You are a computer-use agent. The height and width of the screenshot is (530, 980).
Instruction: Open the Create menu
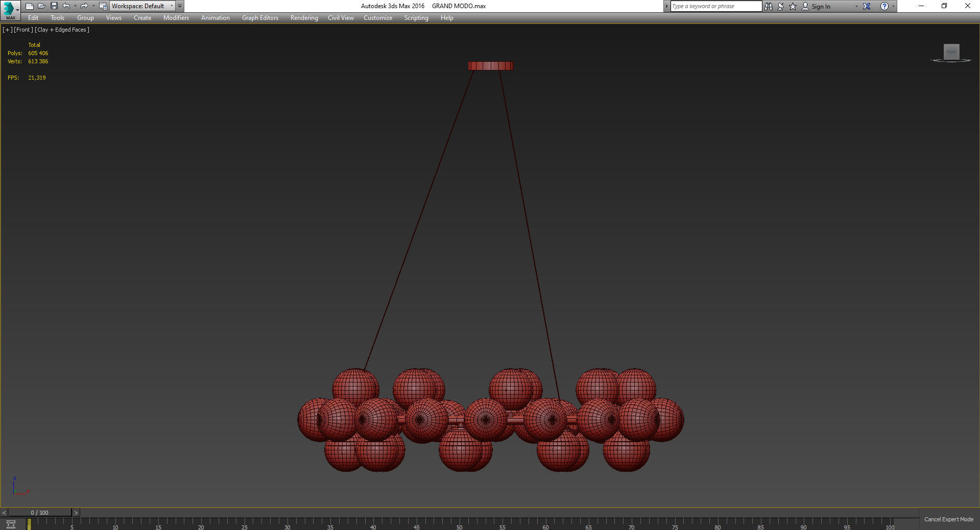click(x=142, y=18)
